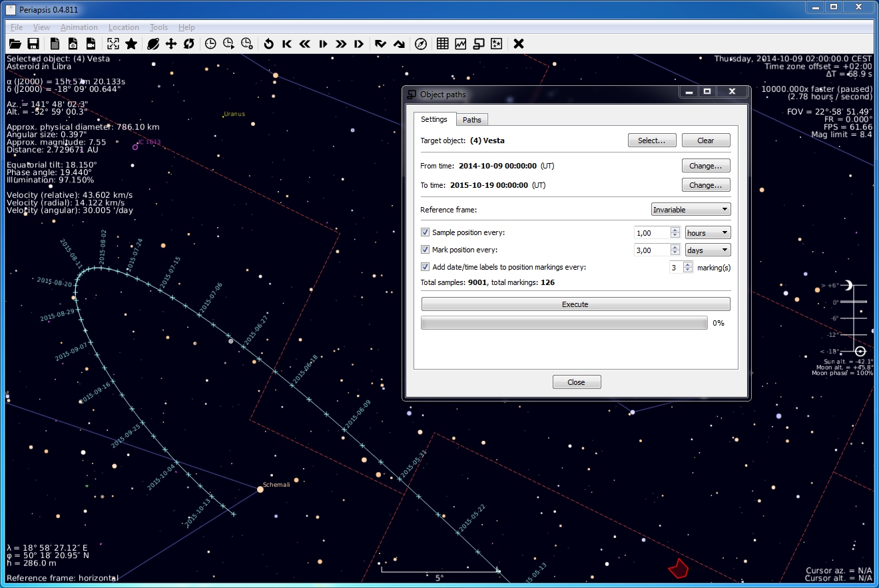Open the Reference frame 'Invariable' dropdown
This screenshot has width=879, height=588.
pos(691,210)
